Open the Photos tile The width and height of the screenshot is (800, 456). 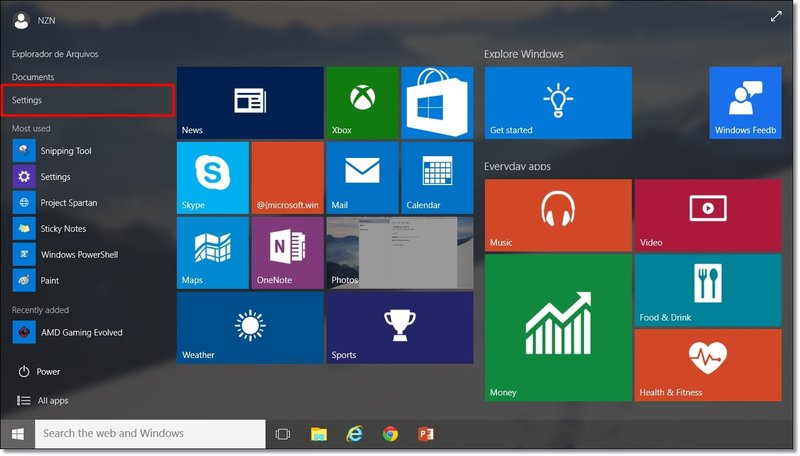(x=400, y=252)
